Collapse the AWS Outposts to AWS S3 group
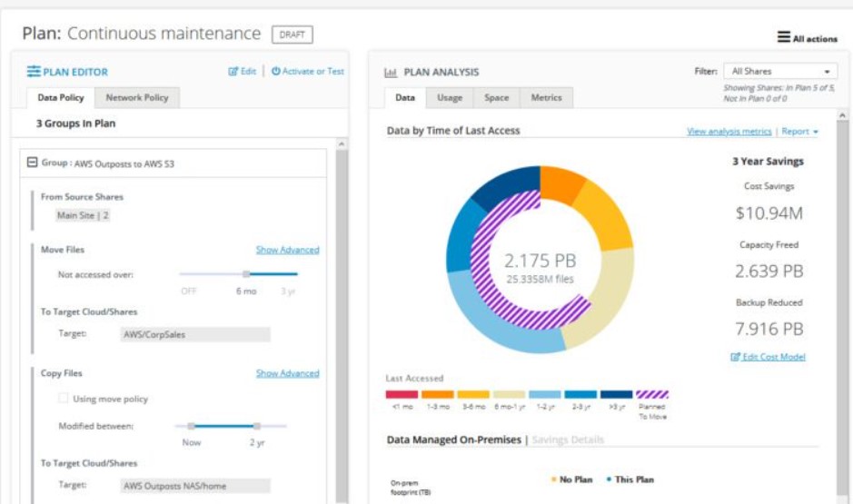 click(32, 163)
